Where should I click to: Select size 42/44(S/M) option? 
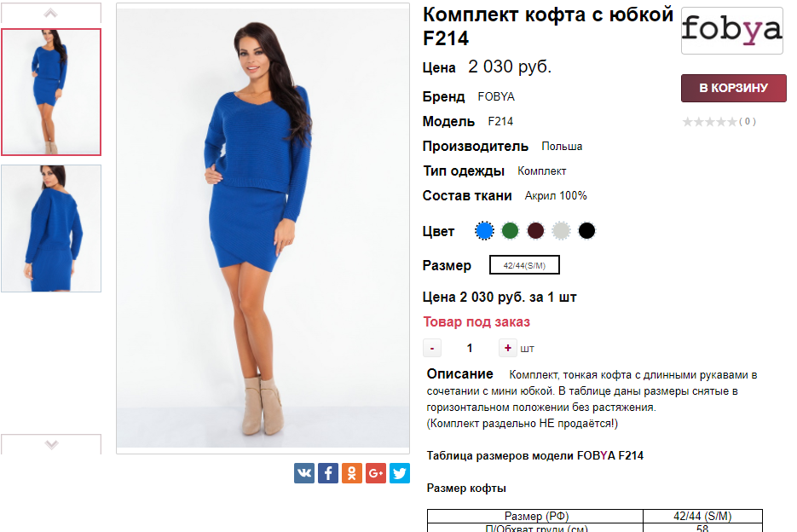pyautogui.click(x=524, y=265)
